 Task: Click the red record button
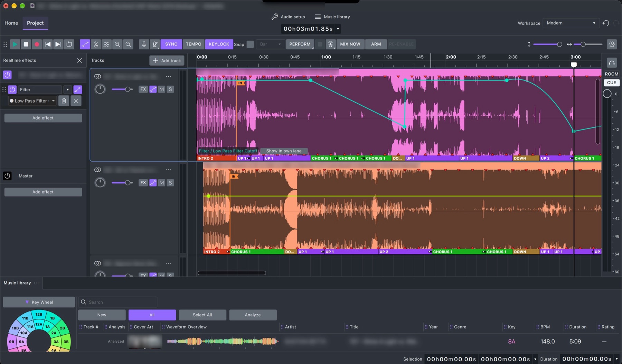coord(37,44)
